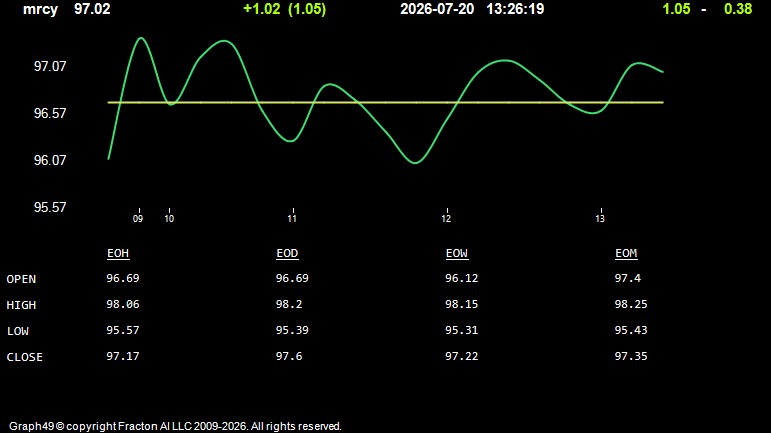This screenshot has height=433, width=771.
Task: Click the EOM LOW value 95.43
Action: pos(631,330)
